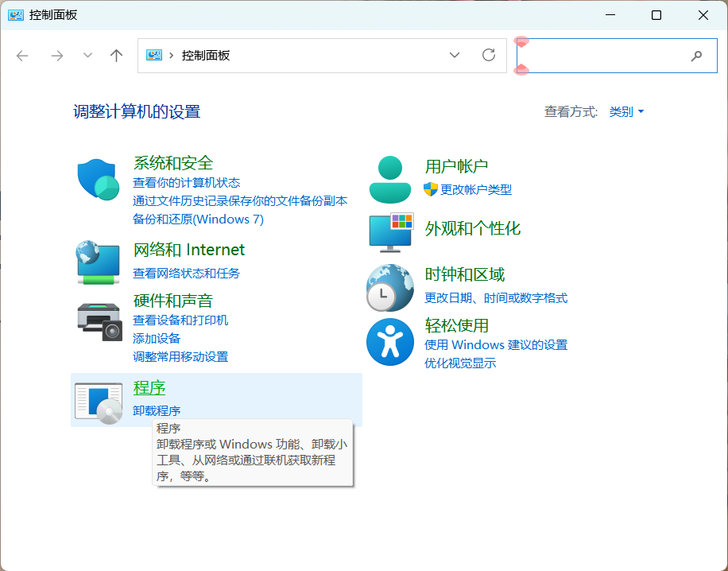Open the 硬件和声音 category
728x571 pixels.
172,301
